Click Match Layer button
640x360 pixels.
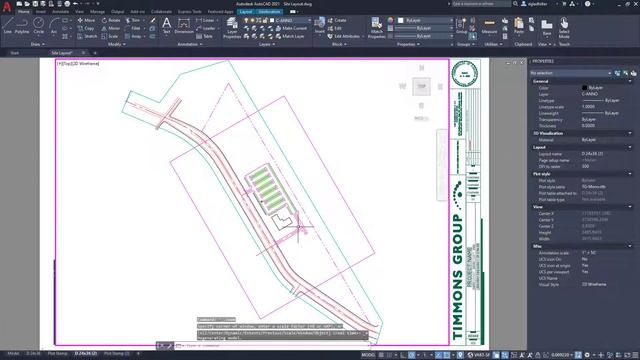tap(290, 36)
